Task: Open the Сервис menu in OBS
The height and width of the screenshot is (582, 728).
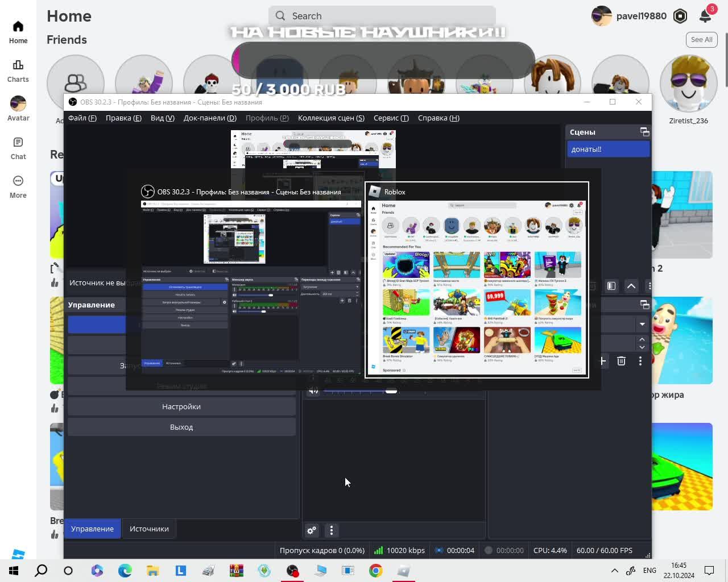Action: (x=391, y=118)
